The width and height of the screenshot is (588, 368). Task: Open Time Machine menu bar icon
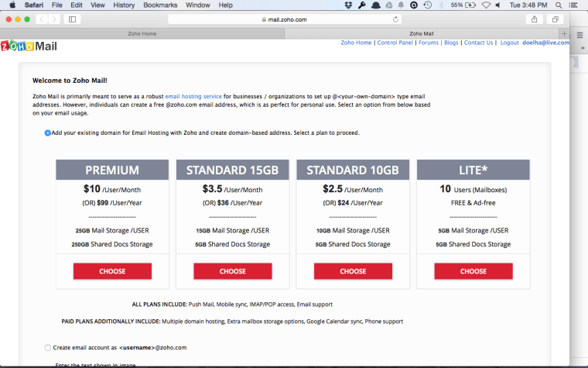point(428,5)
